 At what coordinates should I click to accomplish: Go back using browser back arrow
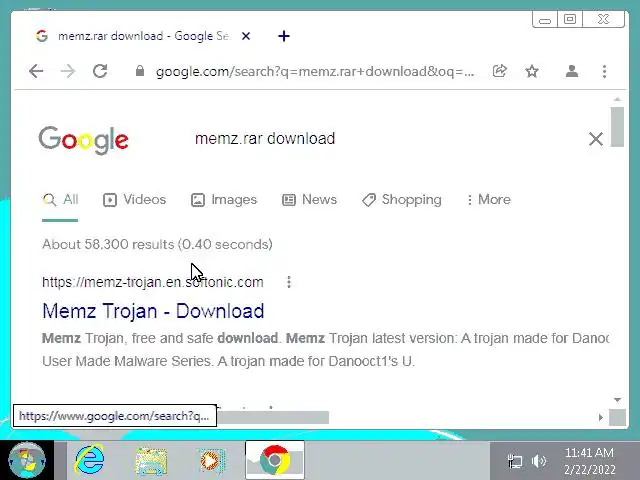(x=36, y=71)
